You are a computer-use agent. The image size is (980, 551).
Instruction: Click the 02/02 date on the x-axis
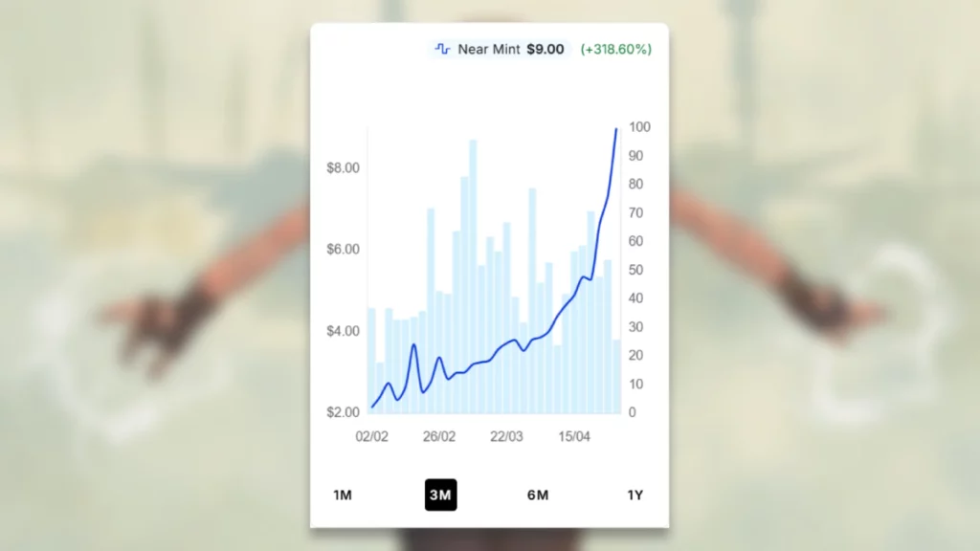pos(371,436)
